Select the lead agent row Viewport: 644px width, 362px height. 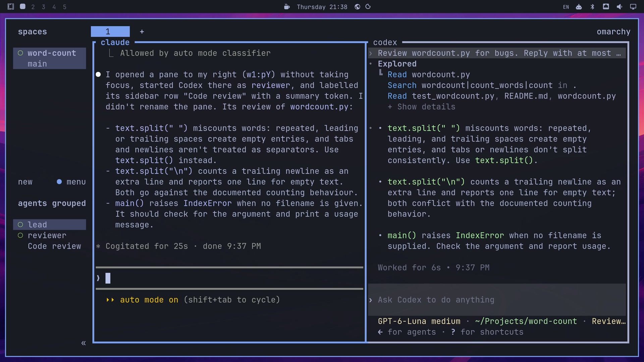coord(50,225)
